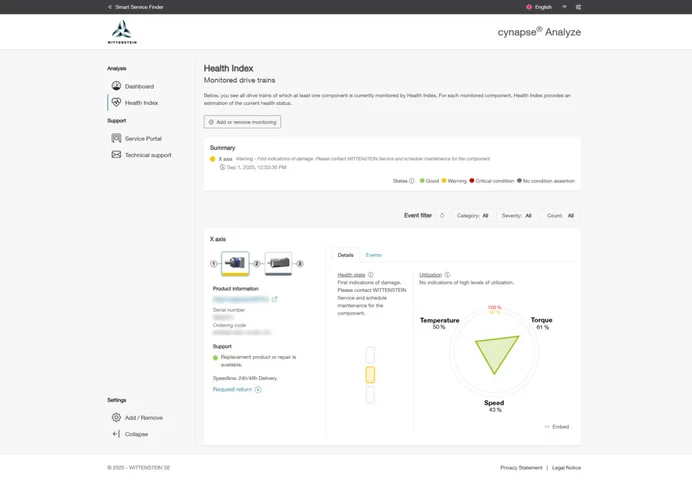The width and height of the screenshot is (692, 480).
Task: Click drive train node 1
Action: [x=214, y=264]
